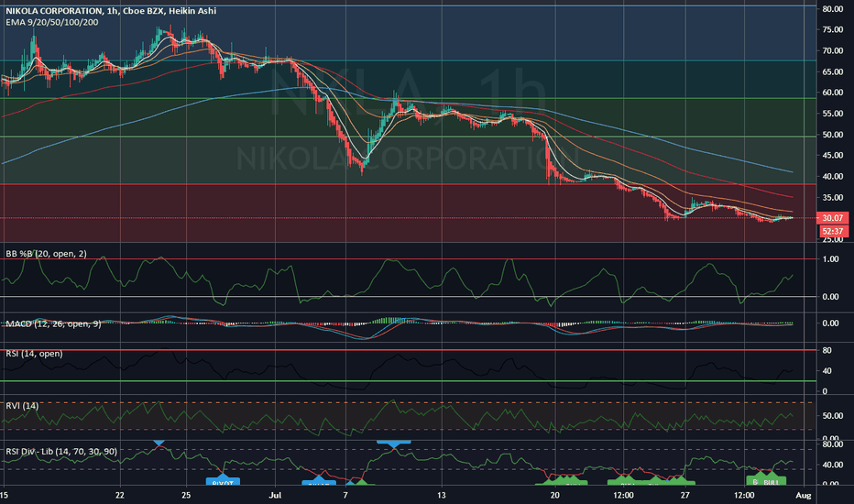Click the 50.00 level on RVI axis

pyautogui.click(x=833, y=416)
